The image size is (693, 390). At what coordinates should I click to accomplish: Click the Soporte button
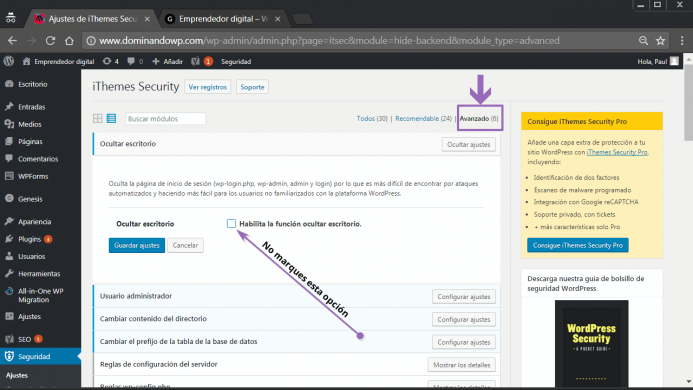(252, 87)
